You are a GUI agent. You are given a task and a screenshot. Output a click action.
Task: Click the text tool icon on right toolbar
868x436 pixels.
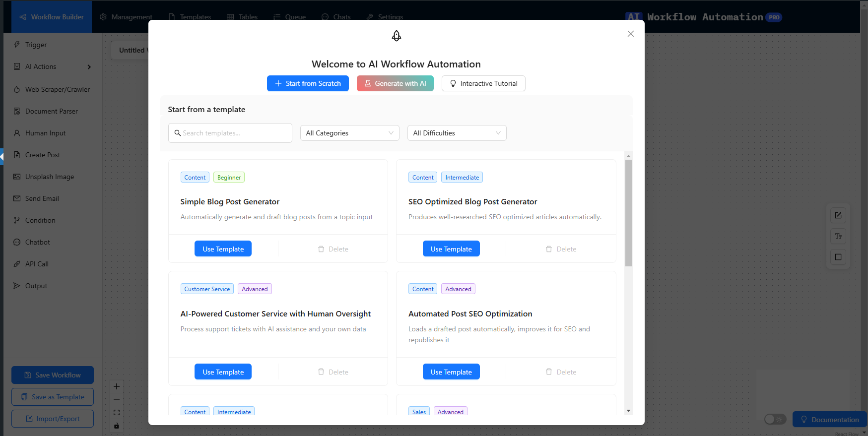point(838,236)
